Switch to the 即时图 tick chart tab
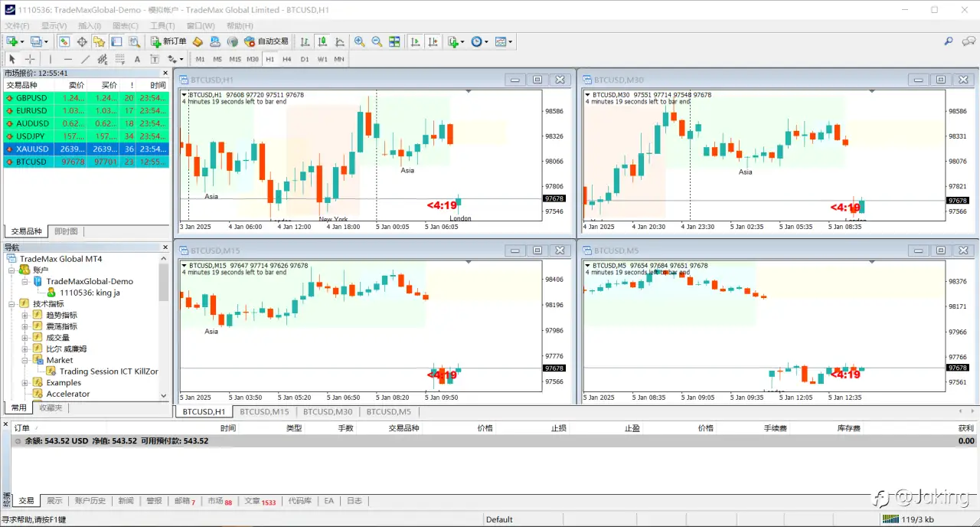Image resolution: width=980 pixels, height=527 pixels. pos(66,231)
